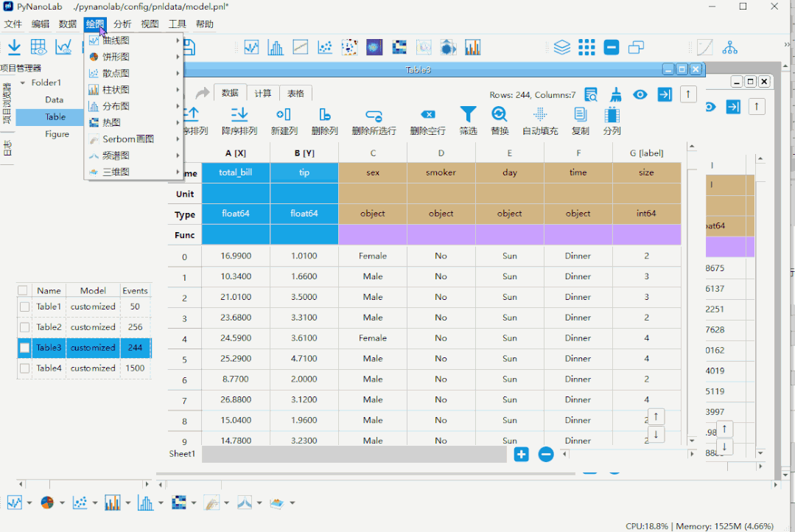Toggle the header select-all checkbox beside Name

click(22, 290)
